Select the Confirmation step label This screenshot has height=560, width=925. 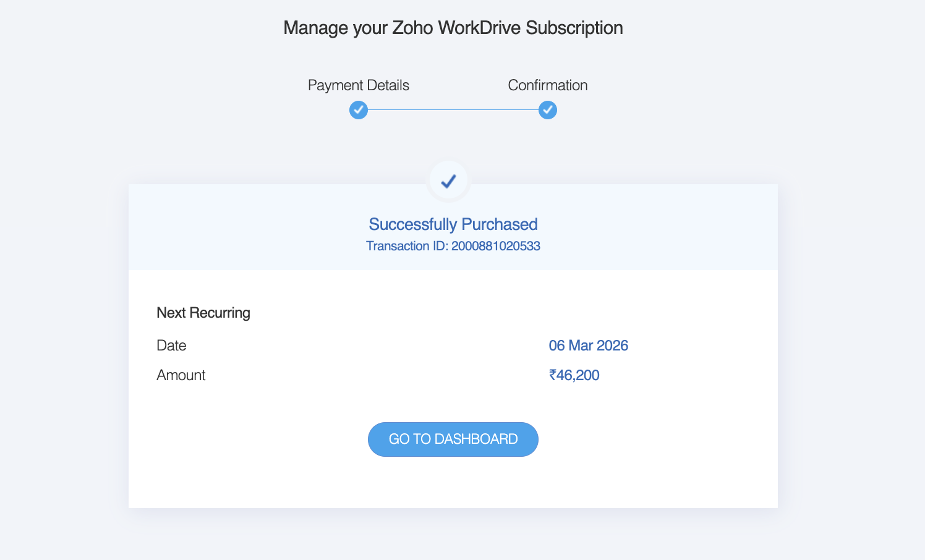click(548, 85)
